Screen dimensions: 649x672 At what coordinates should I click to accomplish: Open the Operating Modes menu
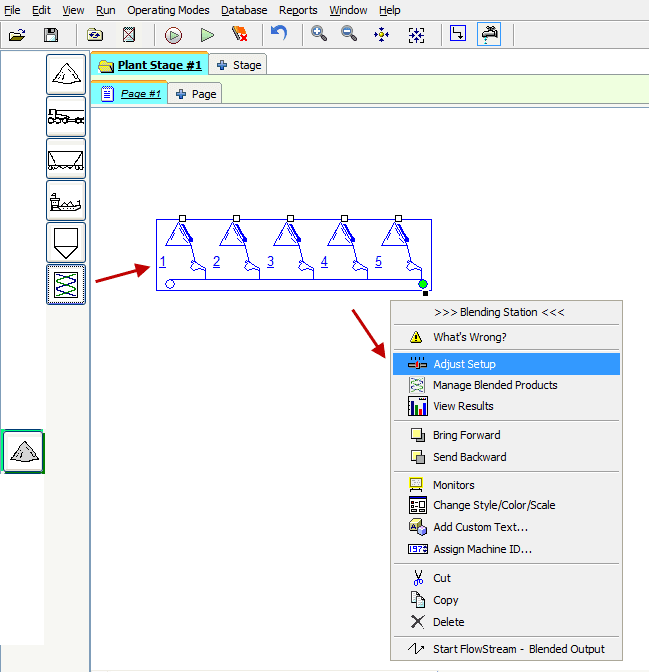pos(168,10)
